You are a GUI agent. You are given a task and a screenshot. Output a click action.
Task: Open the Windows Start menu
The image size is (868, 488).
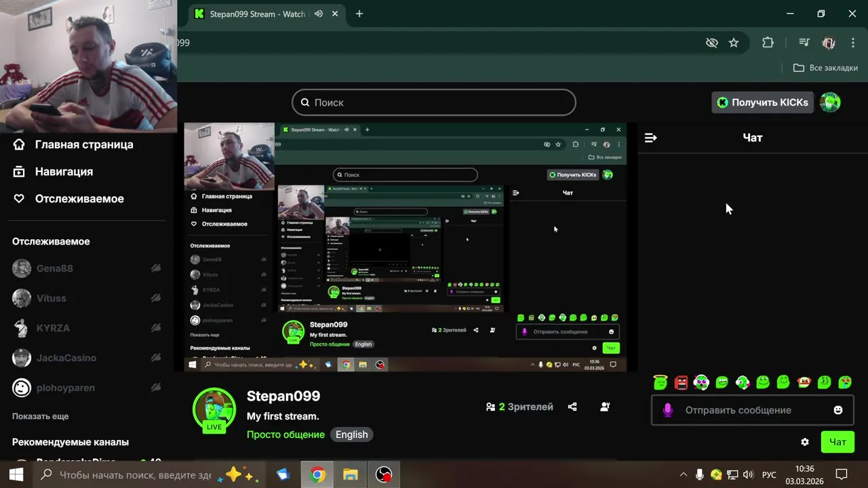pyautogui.click(x=16, y=474)
